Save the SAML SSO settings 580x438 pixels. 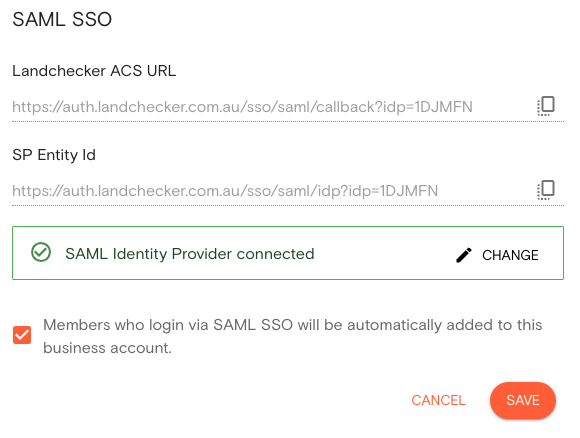click(x=523, y=400)
